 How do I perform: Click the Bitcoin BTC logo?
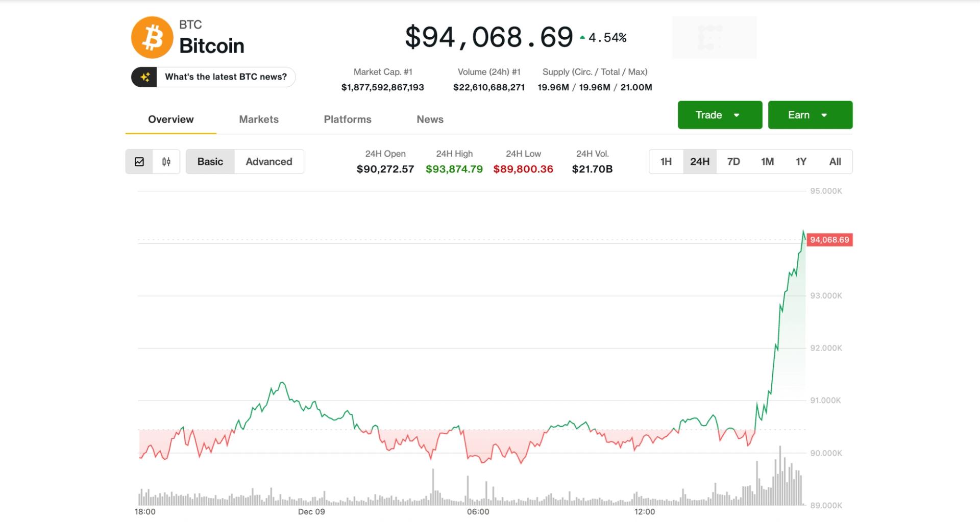click(153, 36)
